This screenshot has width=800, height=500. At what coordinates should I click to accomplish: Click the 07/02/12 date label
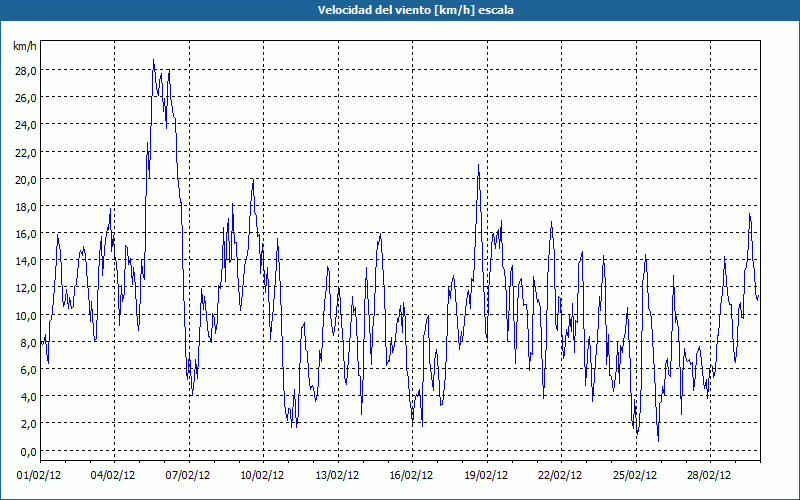[188, 475]
